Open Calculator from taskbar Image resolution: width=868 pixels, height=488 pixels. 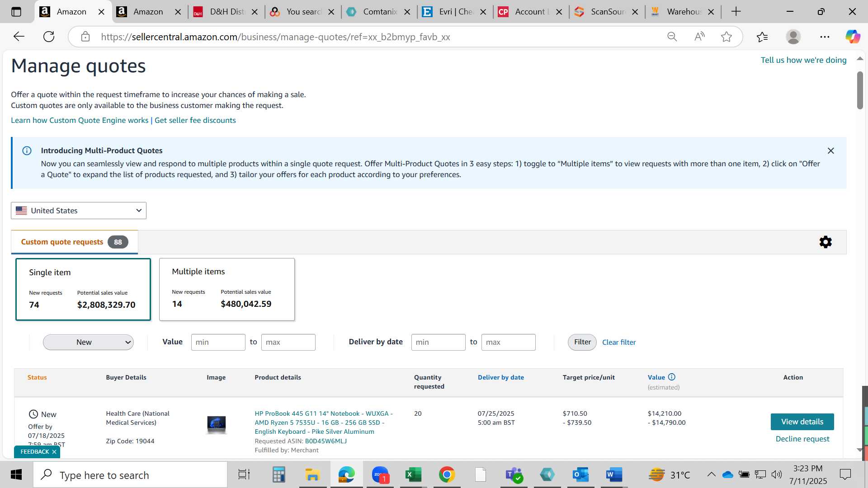pos(278,475)
